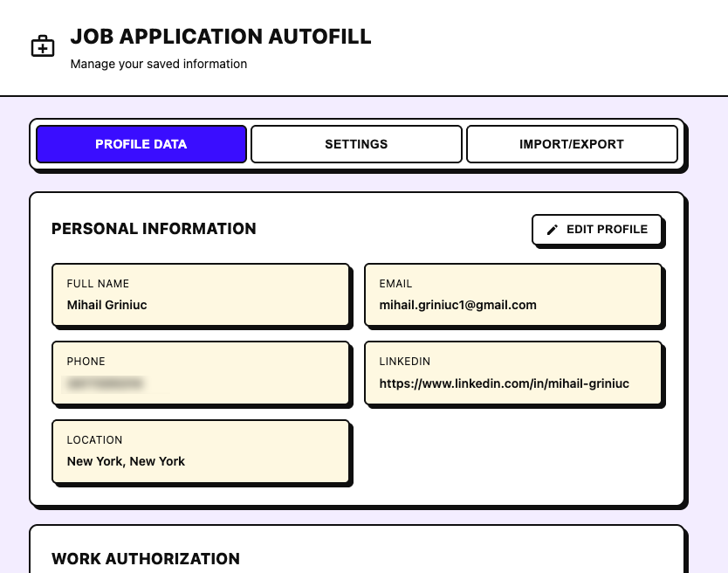Viewport: 728px width, 573px height.
Task: Click the Full Name field label
Action: tap(98, 284)
